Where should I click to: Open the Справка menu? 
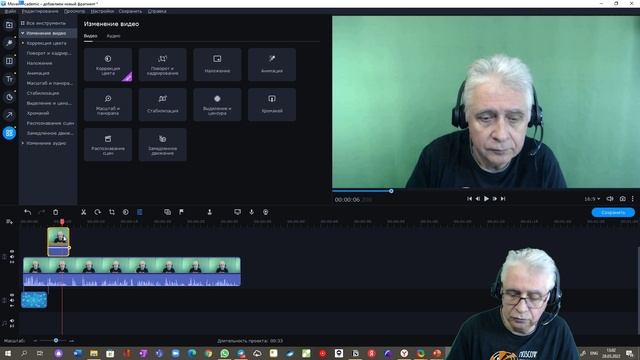[x=157, y=11]
